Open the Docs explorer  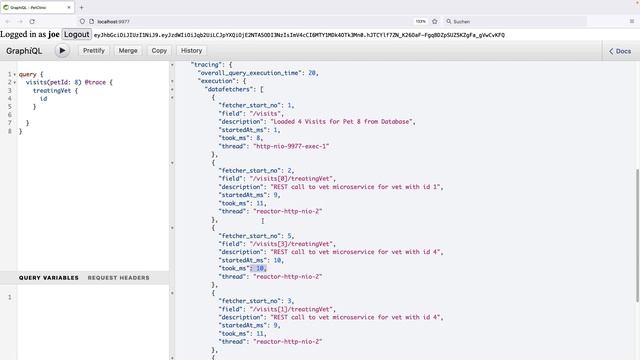[x=620, y=51]
